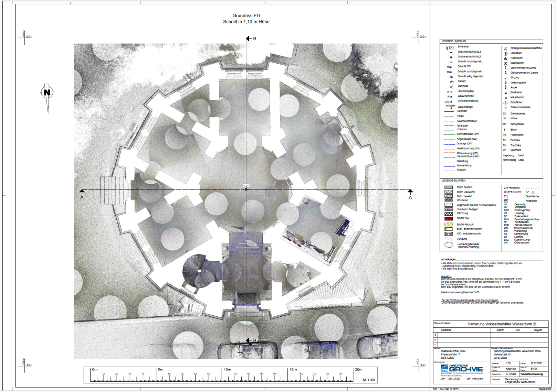Click the blue Schlammoberkante cross symbol

505,108
